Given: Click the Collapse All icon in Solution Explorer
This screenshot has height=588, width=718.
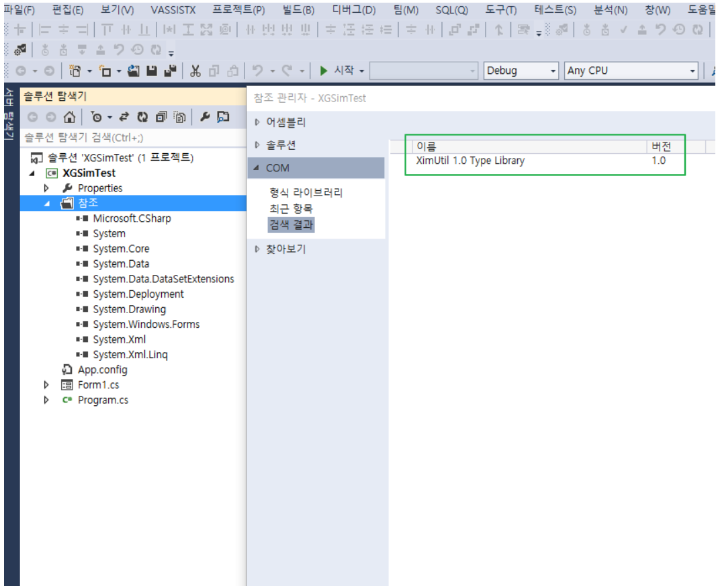Looking at the screenshot, I should (161, 116).
